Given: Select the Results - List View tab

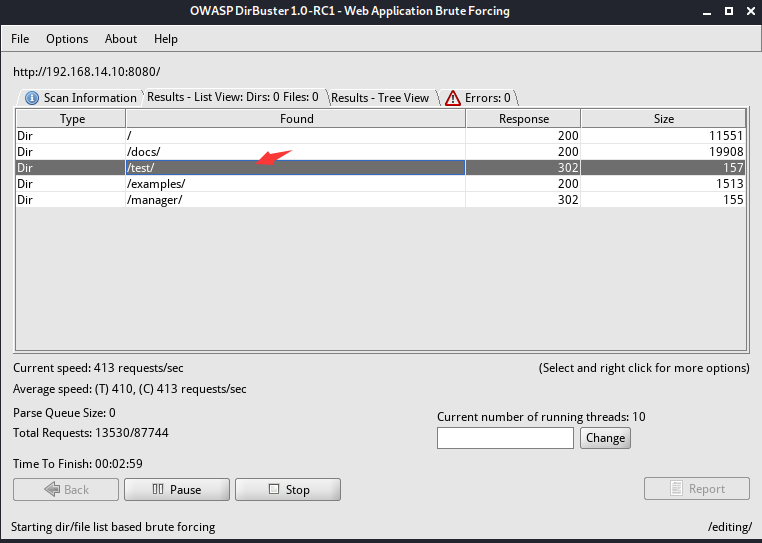Looking at the screenshot, I should point(233,97).
